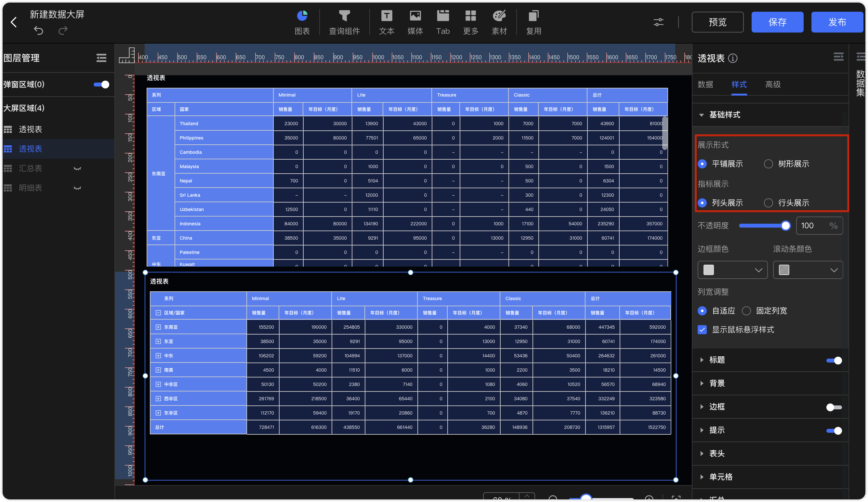Show the hidden 汇总表 layer

point(77,168)
